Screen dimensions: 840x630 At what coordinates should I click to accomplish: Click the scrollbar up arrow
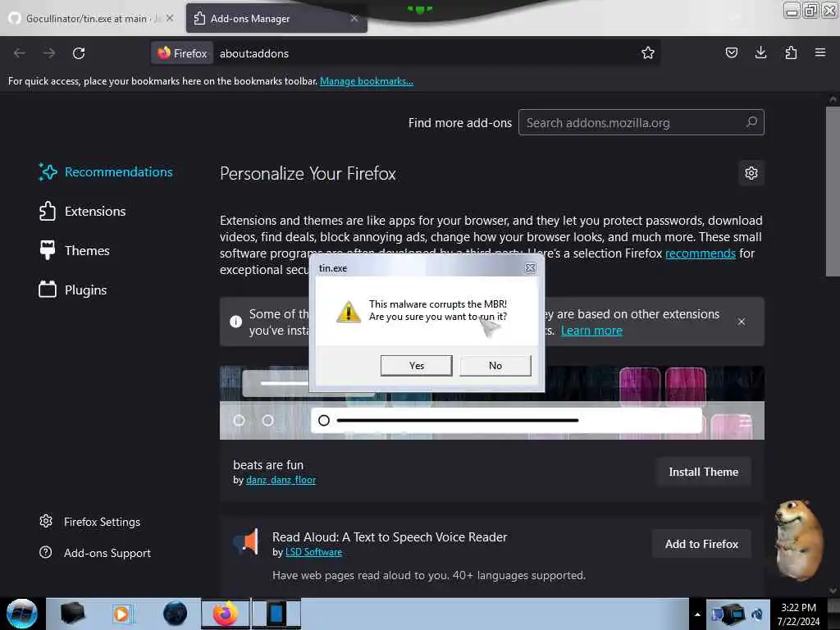tap(833, 99)
